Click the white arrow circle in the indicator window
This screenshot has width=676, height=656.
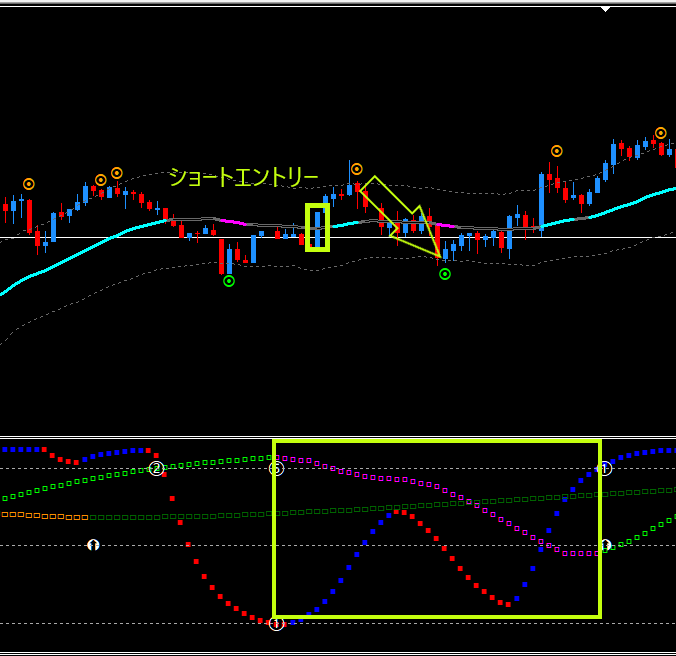point(93,545)
